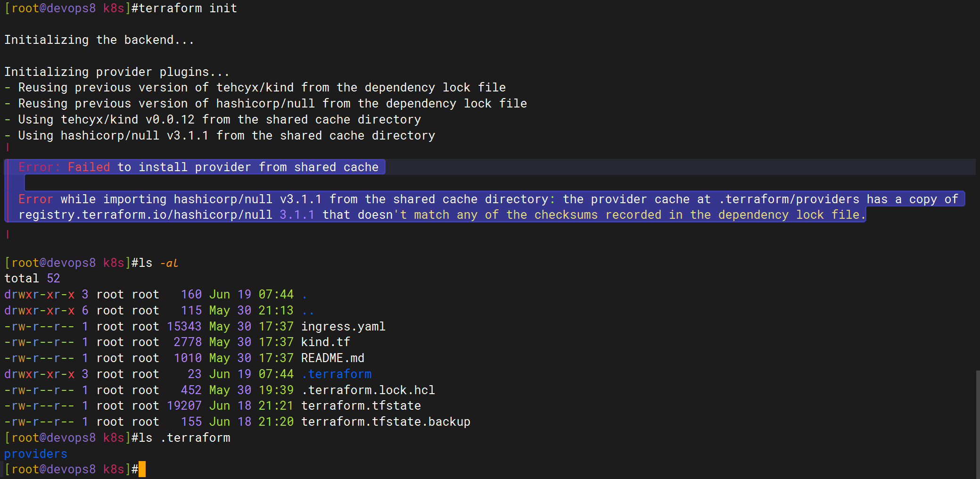Click the README.md filename
The width and height of the screenshot is (980, 479).
click(x=333, y=358)
